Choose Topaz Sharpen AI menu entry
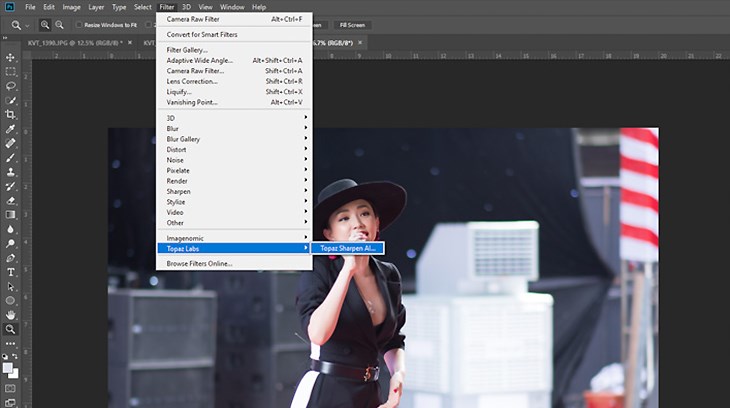Image resolution: width=730 pixels, height=408 pixels. tap(348, 248)
